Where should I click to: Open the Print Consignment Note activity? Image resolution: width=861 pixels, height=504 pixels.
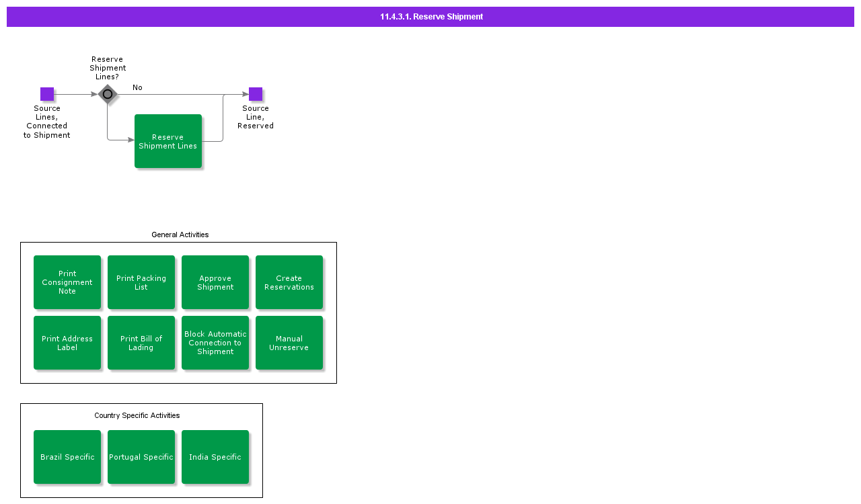(x=67, y=282)
